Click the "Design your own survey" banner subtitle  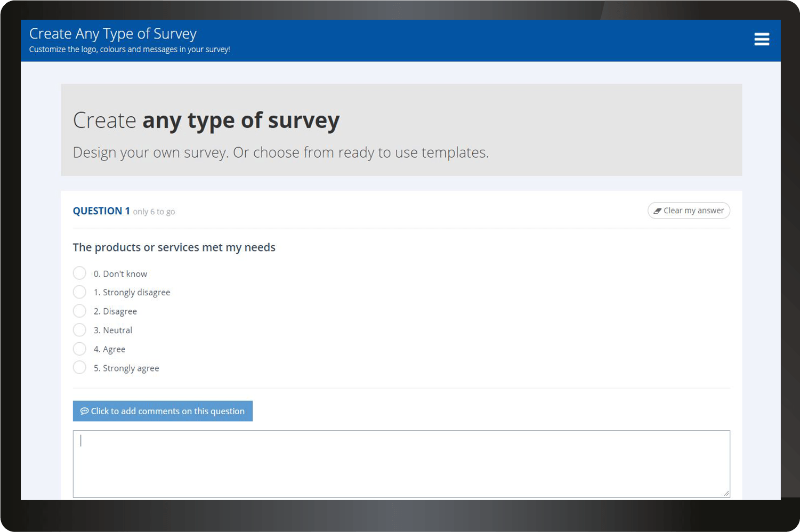pos(280,152)
